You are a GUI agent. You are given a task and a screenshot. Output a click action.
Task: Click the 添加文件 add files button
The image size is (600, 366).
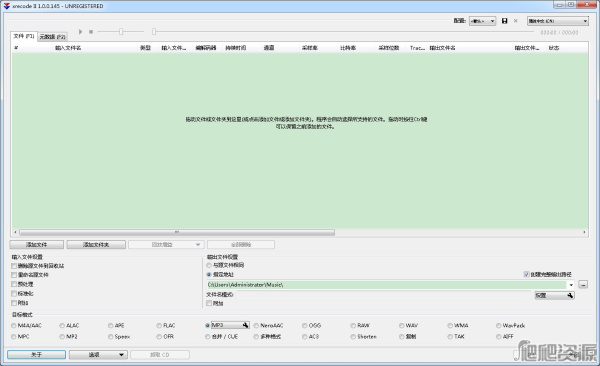[37, 245]
